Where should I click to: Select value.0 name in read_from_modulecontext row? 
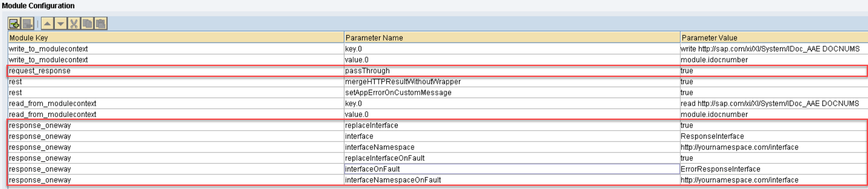pos(512,115)
